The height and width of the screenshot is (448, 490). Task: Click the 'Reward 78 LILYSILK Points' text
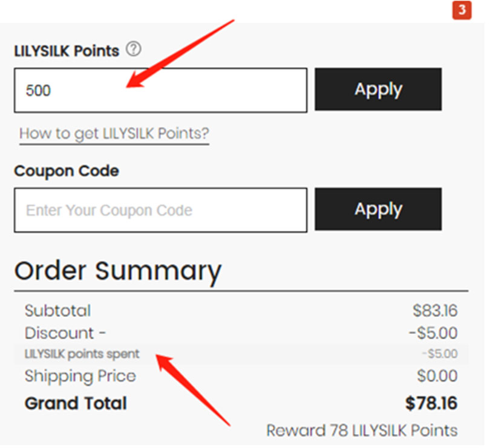pyautogui.click(x=362, y=430)
